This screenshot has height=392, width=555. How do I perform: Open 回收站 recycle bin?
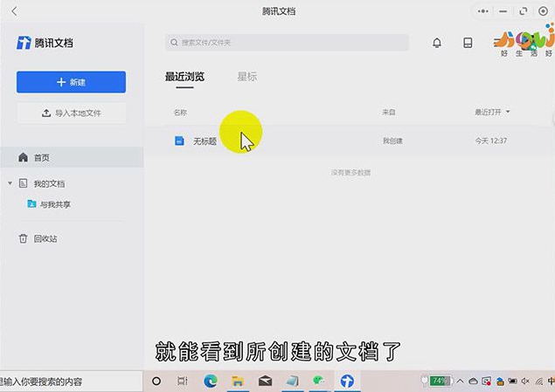45,238
